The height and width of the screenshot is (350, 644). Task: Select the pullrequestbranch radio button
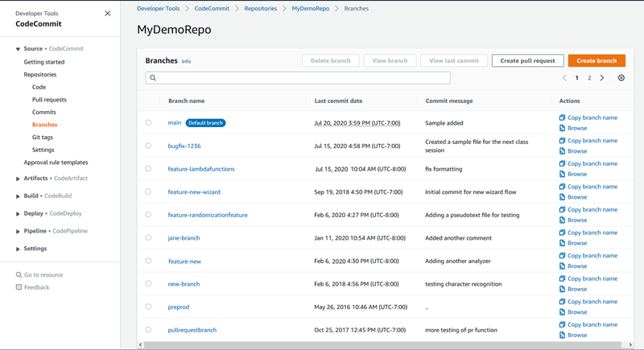click(148, 330)
